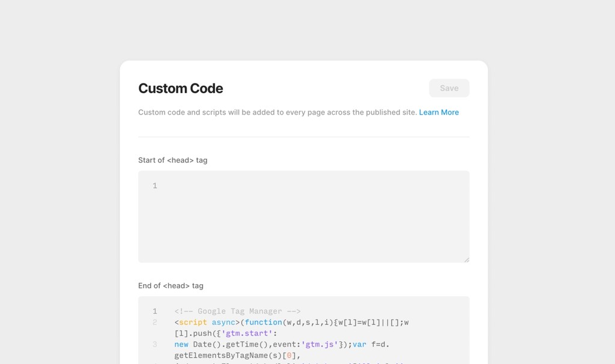Click the End of head tag label
This screenshot has height=364, width=615.
(171, 286)
